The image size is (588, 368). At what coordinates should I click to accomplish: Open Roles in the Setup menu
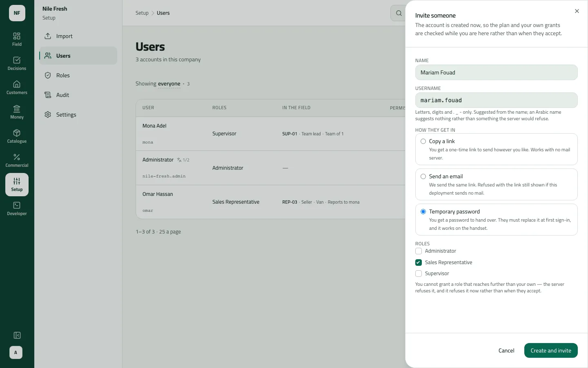coord(78,75)
